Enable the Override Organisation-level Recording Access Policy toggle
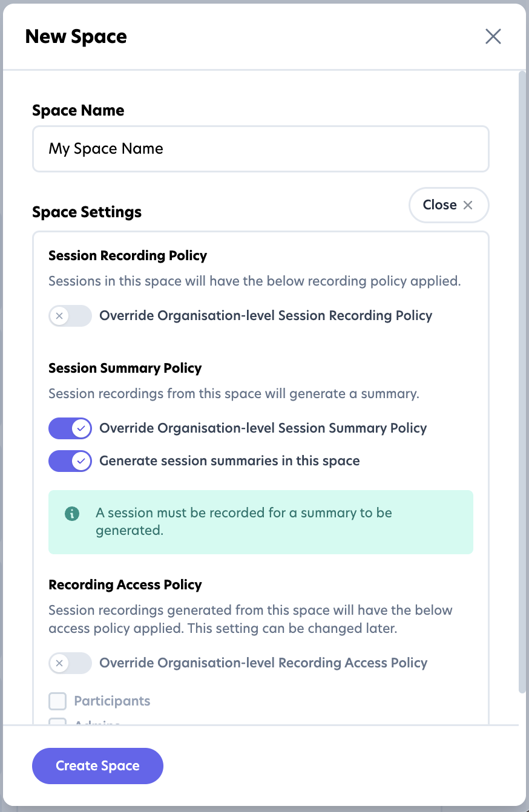Image resolution: width=529 pixels, height=812 pixels. (70, 663)
